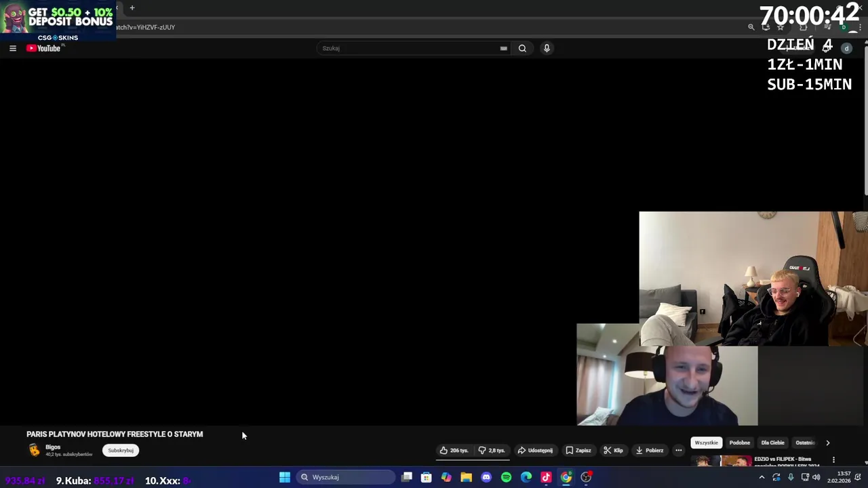Open Spotify from the taskbar
This screenshot has height=488, width=868.
tap(506, 477)
